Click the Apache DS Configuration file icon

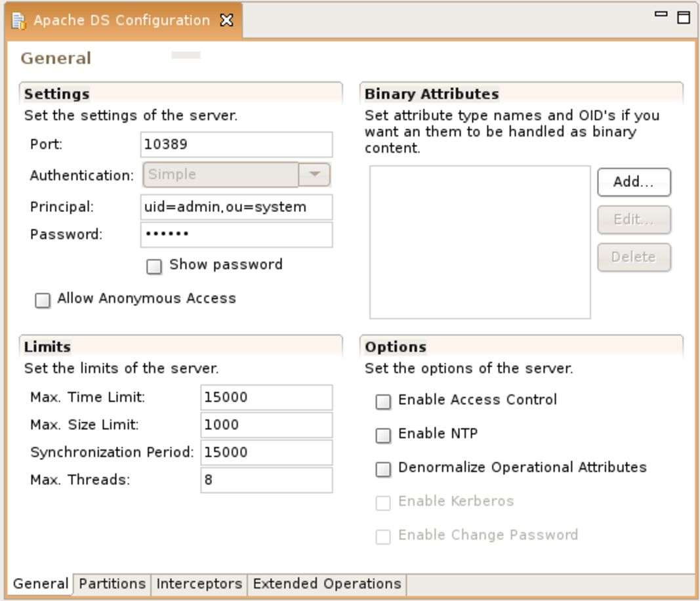pos(18,20)
